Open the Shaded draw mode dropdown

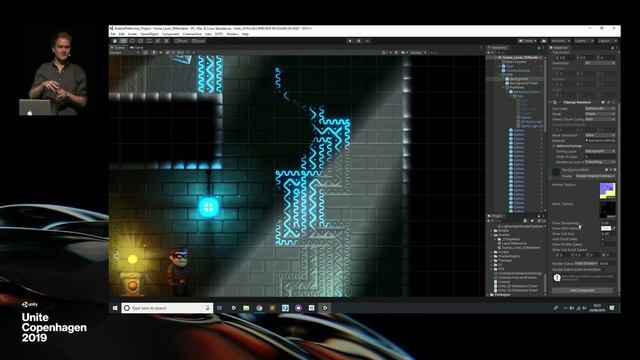124,53
